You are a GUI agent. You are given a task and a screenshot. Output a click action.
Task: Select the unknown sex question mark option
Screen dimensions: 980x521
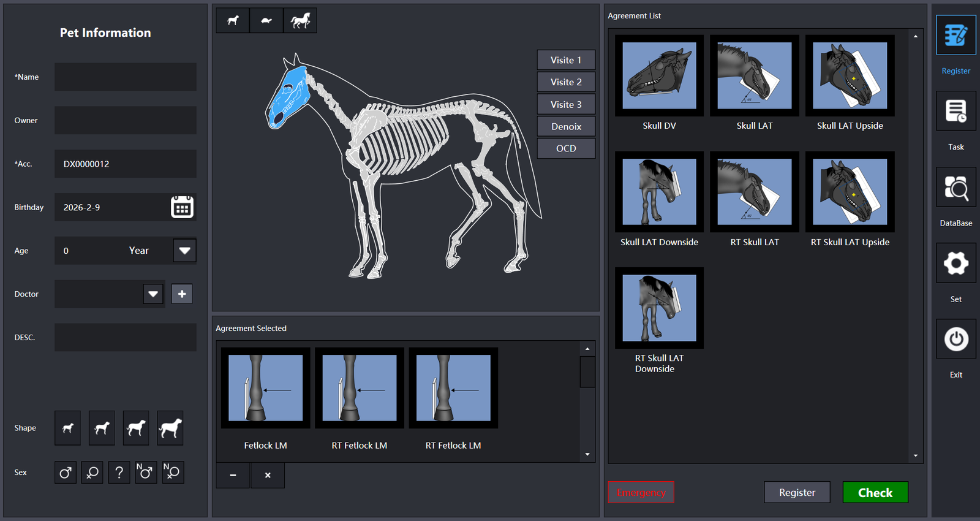point(119,473)
